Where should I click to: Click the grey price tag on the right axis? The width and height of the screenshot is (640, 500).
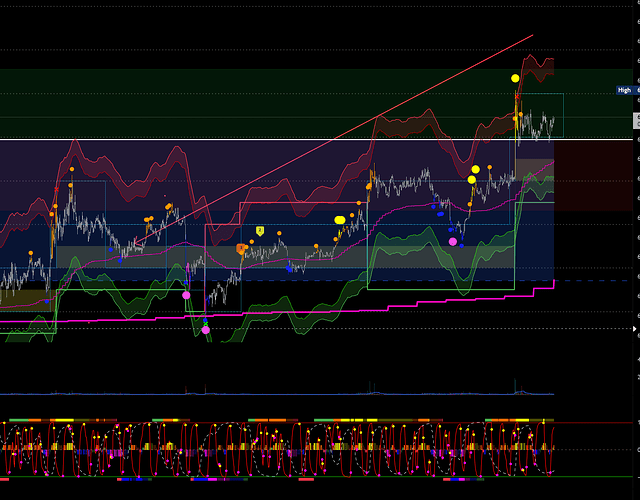tap(636, 120)
